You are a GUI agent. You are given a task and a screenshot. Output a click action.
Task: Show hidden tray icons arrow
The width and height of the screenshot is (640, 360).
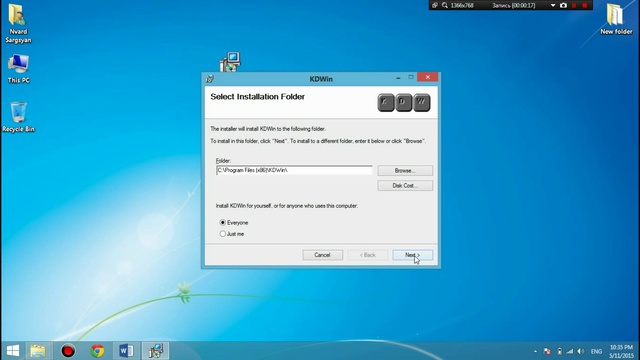click(x=535, y=351)
